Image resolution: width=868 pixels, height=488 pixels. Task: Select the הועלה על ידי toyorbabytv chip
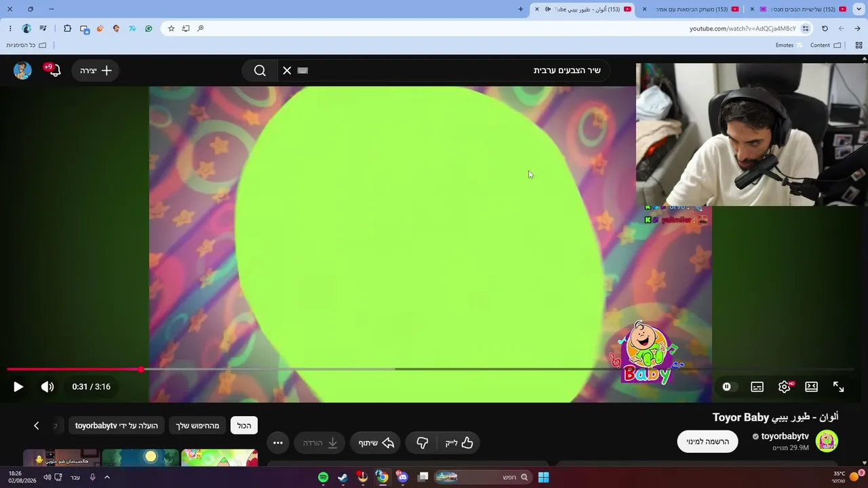point(117,426)
